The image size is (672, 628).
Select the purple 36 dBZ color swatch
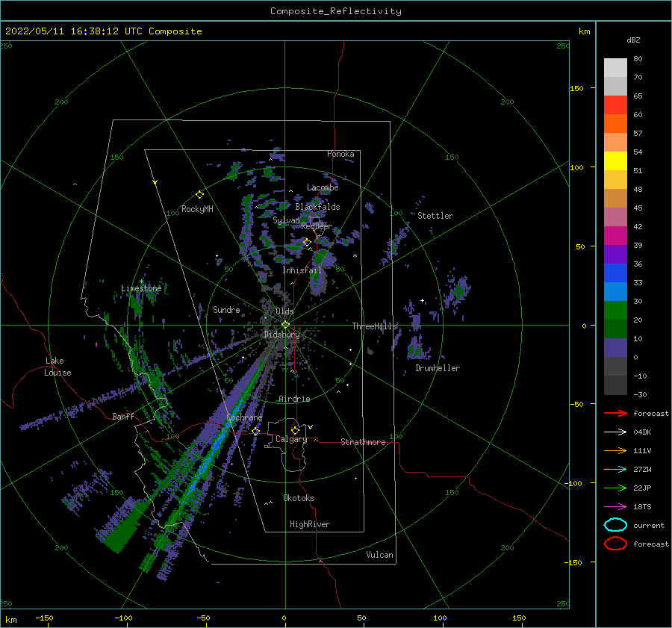click(615, 254)
